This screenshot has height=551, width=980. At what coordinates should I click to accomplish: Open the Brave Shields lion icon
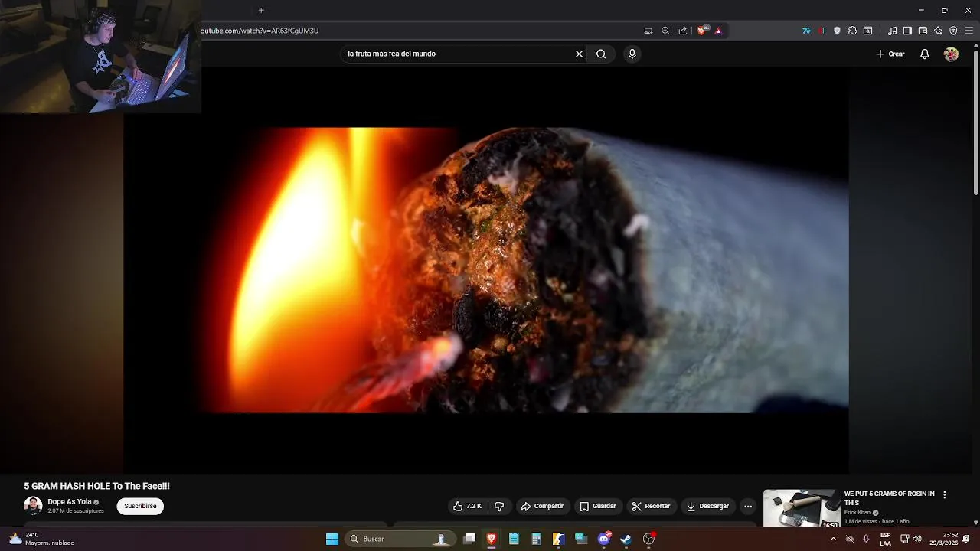[702, 31]
